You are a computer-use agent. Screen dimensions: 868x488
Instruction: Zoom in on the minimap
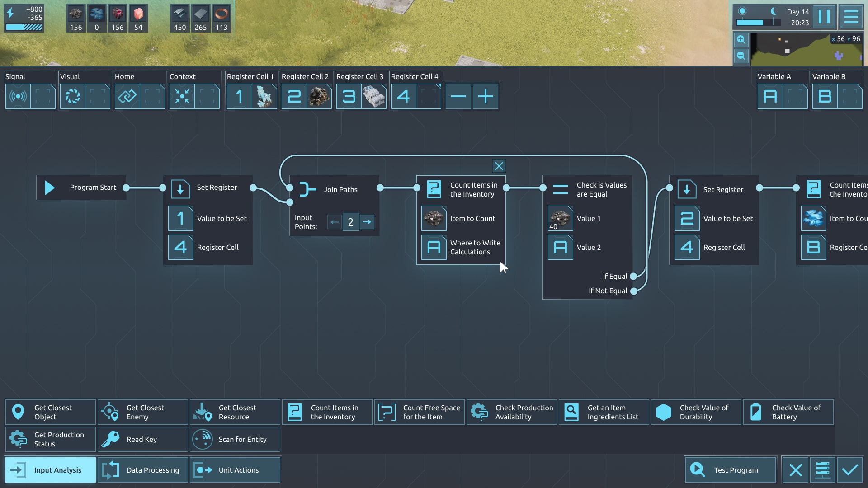741,40
